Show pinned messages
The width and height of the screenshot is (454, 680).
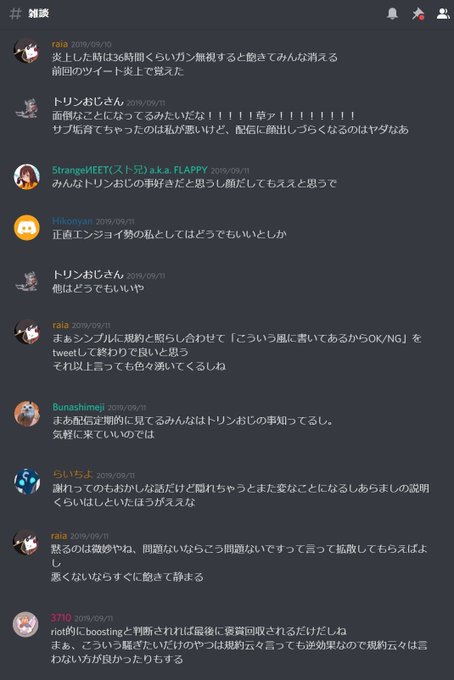418,13
